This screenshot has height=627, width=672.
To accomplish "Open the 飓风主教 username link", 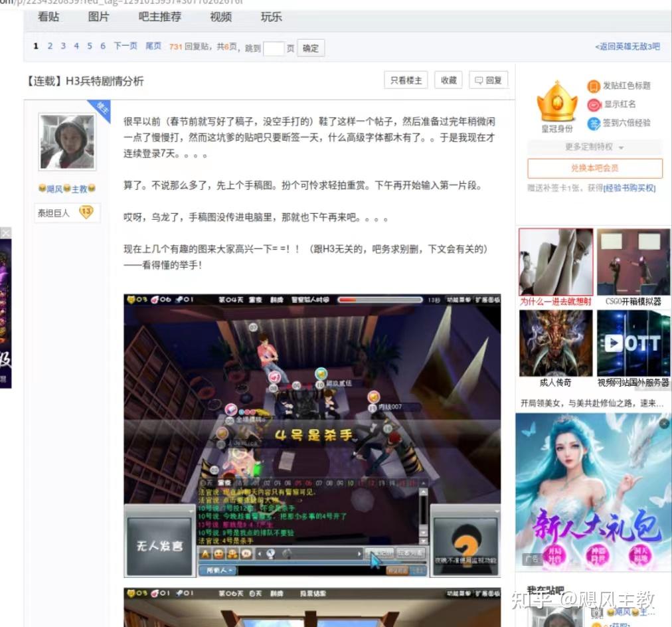I will click(x=67, y=189).
